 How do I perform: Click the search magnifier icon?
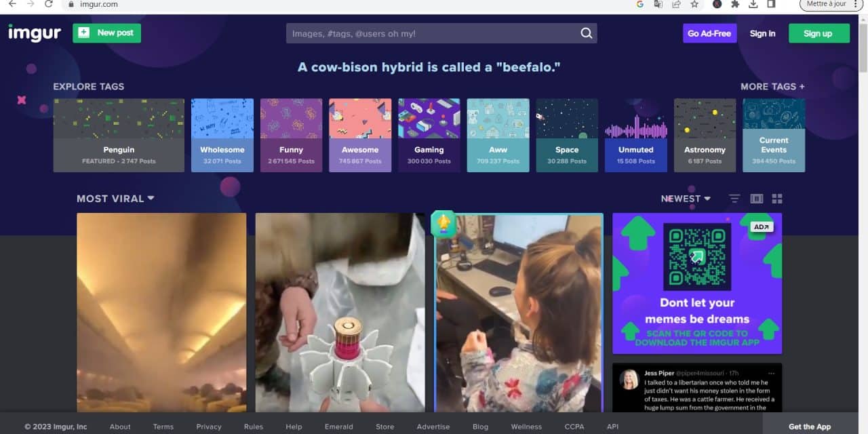pyautogui.click(x=586, y=33)
